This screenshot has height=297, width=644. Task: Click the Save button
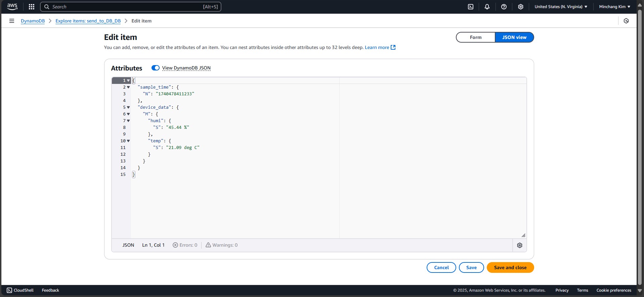pyautogui.click(x=471, y=267)
